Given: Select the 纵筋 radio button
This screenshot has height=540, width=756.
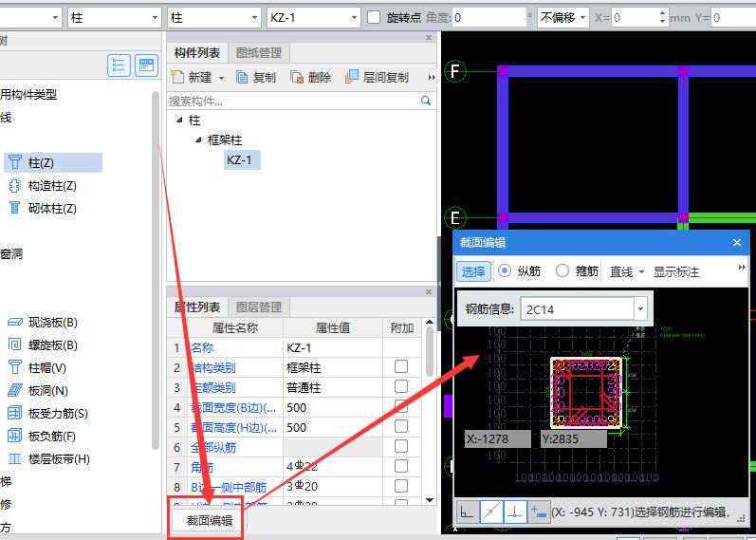Looking at the screenshot, I should click(x=505, y=270).
